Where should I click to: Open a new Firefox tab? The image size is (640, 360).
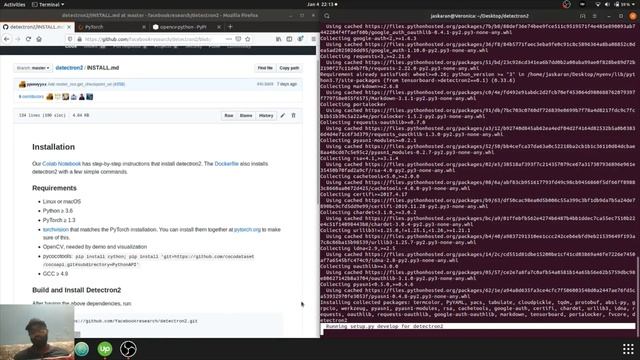coord(230,27)
